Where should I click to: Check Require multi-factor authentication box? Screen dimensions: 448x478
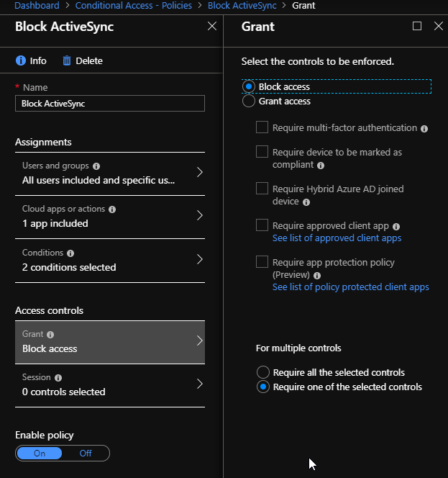pos(262,127)
